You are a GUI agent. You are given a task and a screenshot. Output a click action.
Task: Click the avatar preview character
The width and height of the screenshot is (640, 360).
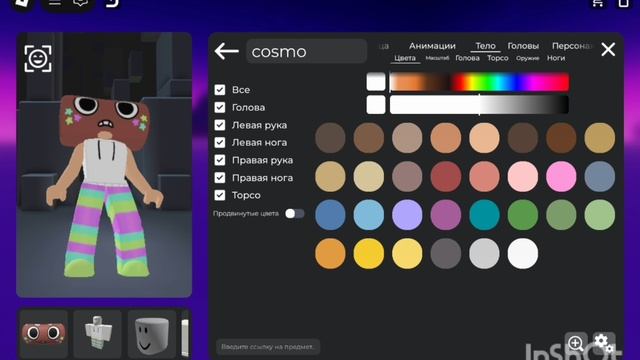pos(105,186)
